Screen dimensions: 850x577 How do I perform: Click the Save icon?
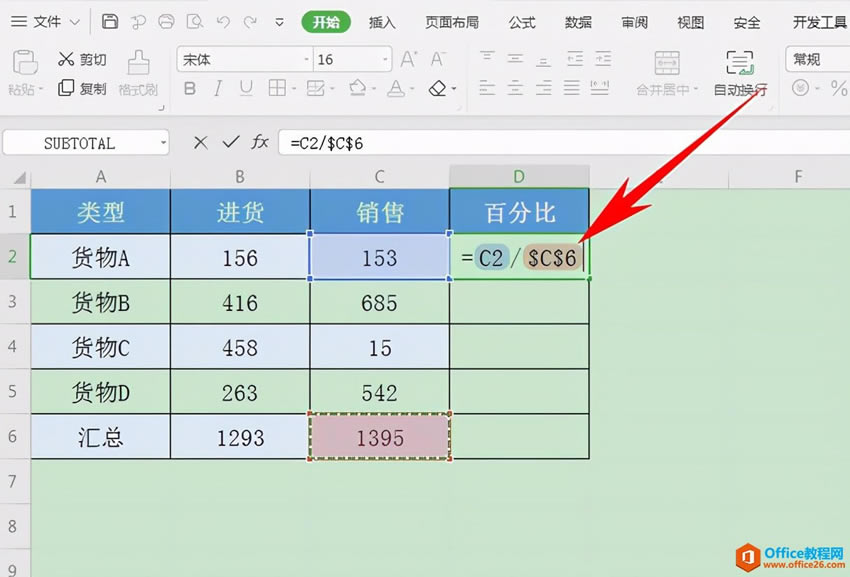tap(110, 22)
